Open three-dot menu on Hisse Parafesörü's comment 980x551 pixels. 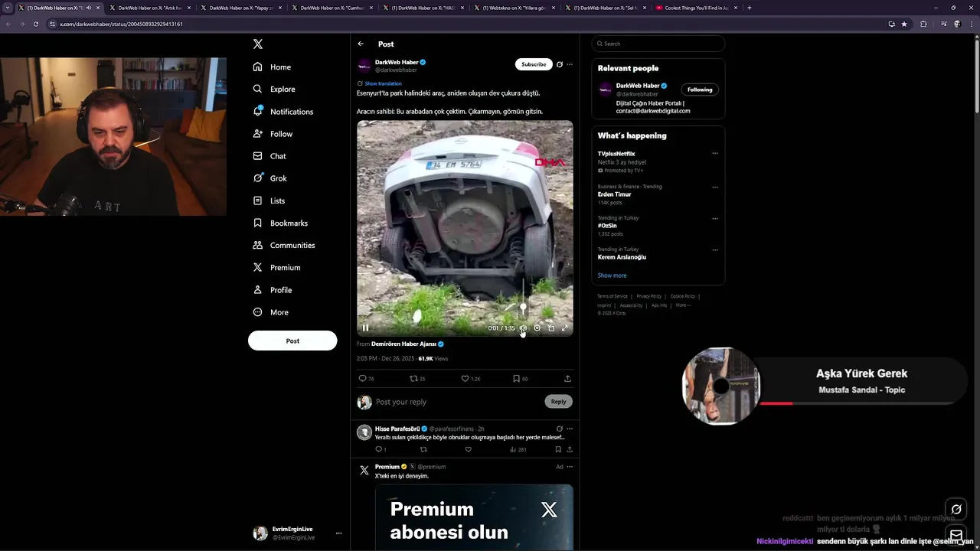point(570,429)
